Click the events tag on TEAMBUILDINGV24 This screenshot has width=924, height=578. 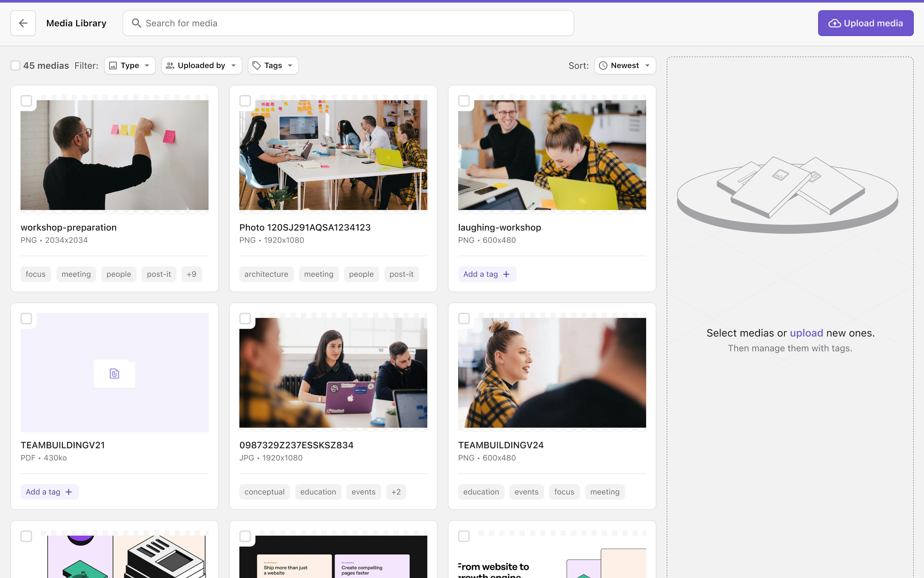pyautogui.click(x=526, y=492)
